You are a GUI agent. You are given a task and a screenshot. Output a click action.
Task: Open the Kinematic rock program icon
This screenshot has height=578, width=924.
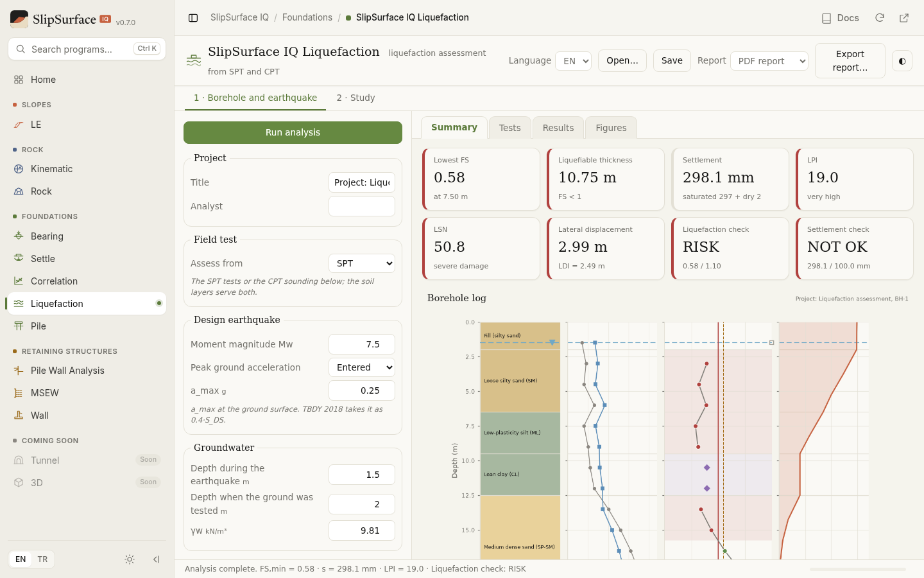tap(19, 169)
